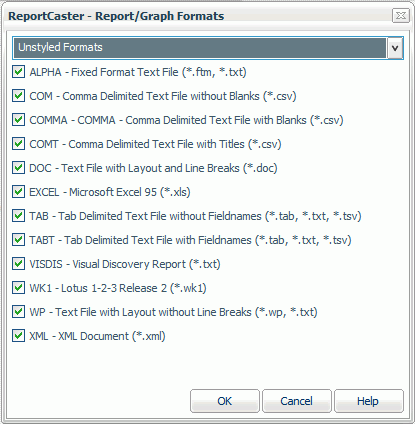Disable the VISDIS Visual Discovery Report checkbox
Screen dimensions: 415x424
point(18,264)
